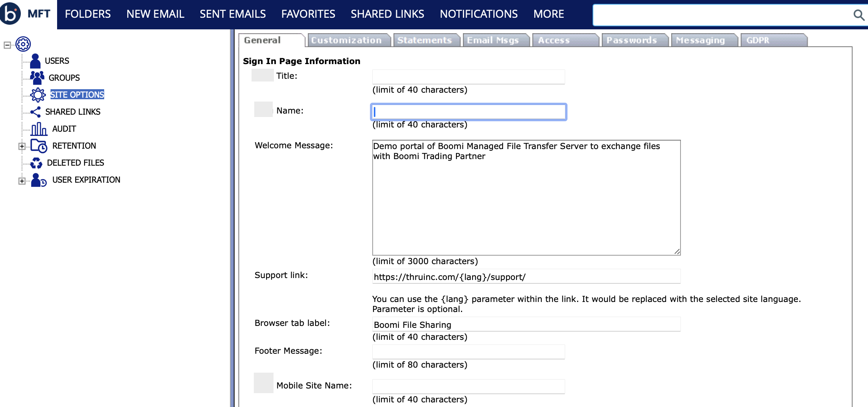Open the NEW EMAIL menu
Viewport: 868px width, 407px height.
[x=155, y=14]
